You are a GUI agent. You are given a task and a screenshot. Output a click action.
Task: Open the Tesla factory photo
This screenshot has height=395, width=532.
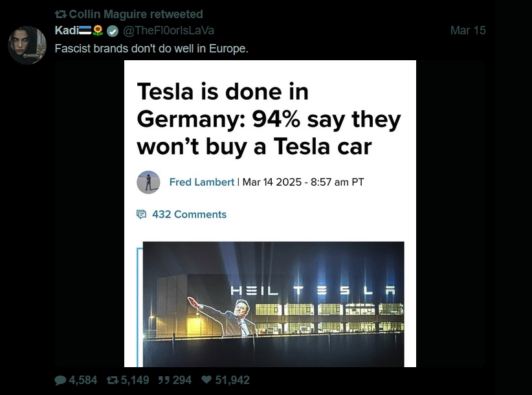[273, 304]
